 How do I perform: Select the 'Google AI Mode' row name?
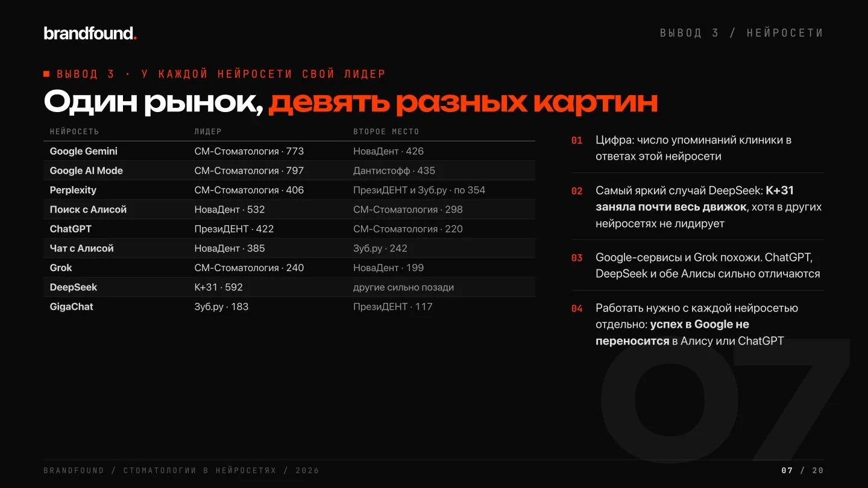(x=86, y=170)
